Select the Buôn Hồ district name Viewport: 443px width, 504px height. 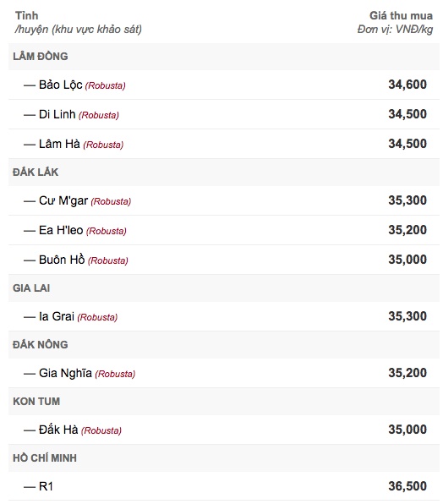click(62, 260)
